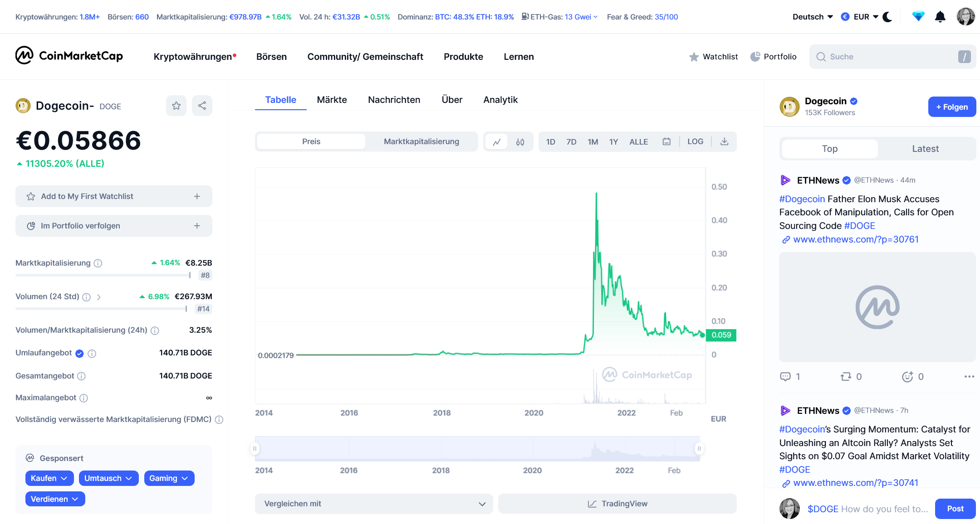Open the diamond rewards icon

pyautogui.click(x=918, y=17)
